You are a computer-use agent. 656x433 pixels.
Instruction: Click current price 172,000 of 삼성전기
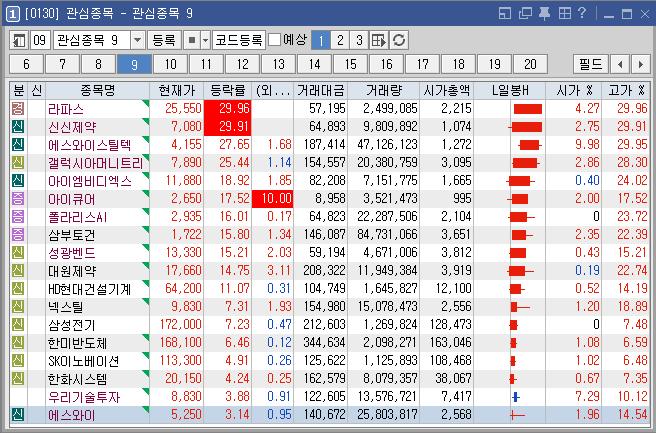pyautogui.click(x=180, y=325)
